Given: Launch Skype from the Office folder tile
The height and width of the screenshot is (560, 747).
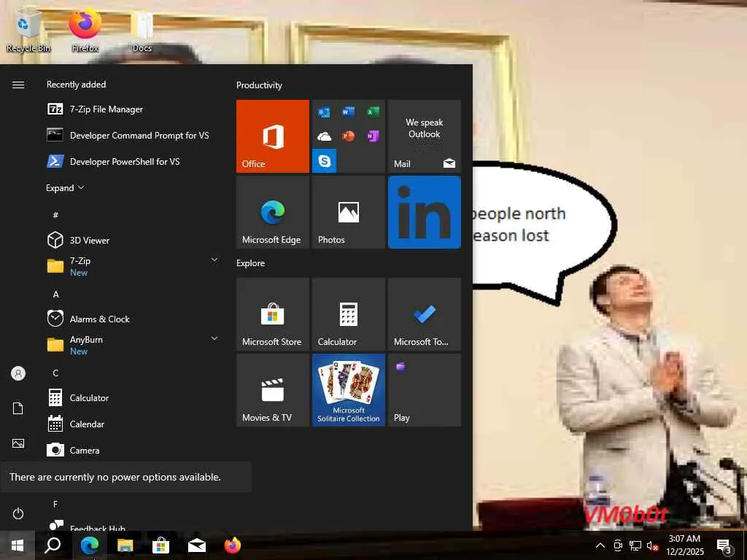Looking at the screenshot, I should [x=325, y=160].
